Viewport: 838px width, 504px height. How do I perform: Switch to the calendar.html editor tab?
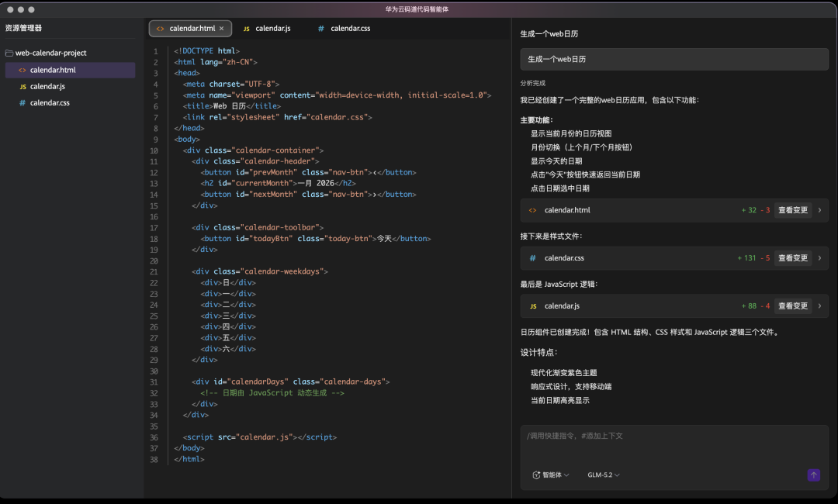click(190, 28)
